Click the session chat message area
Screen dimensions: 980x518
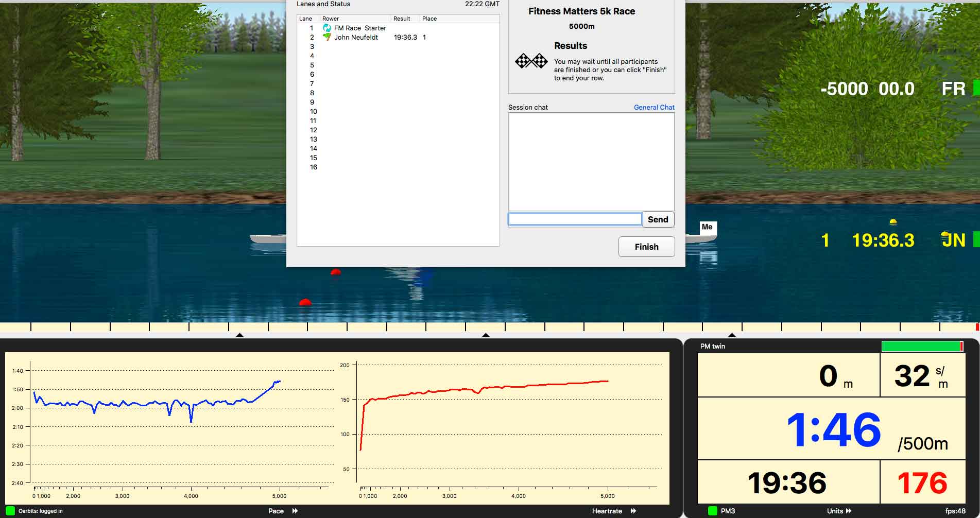tap(591, 162)
